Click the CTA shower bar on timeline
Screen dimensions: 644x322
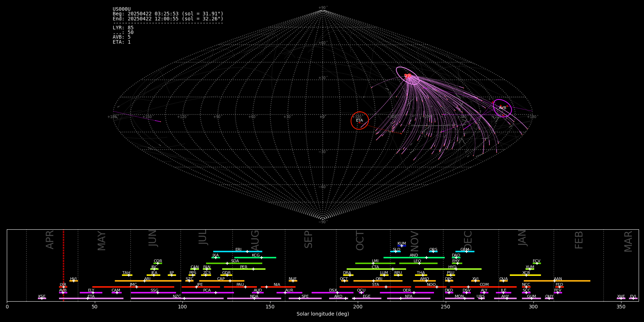click(376, 269)
